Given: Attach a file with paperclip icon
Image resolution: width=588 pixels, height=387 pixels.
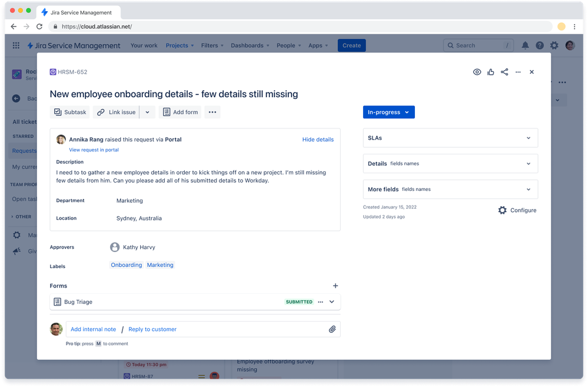Looking at the screenshot, I should pos(332,329).
